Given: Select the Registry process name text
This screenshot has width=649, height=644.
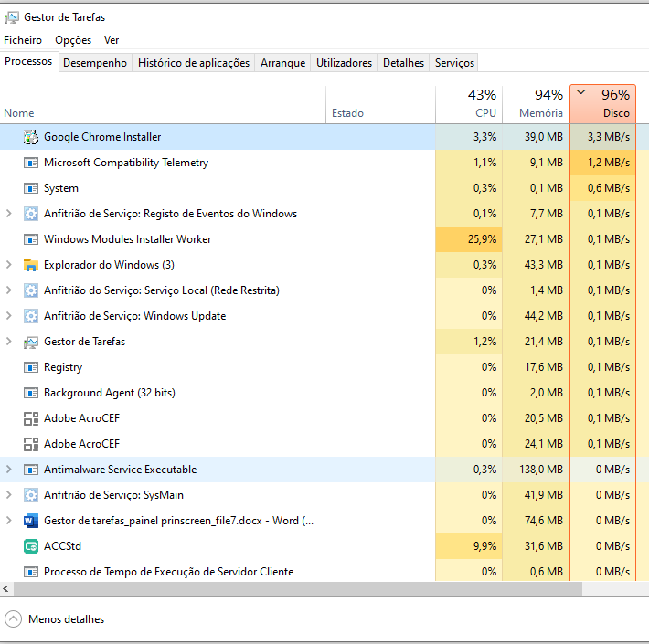Looking at the screenshot, I should tap(63, 367).
